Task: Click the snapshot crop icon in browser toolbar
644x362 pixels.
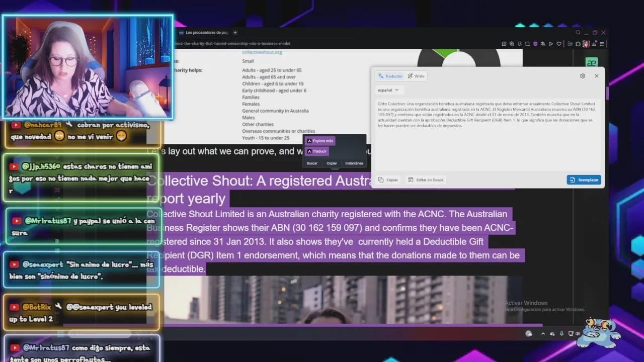Action: (527, 44)
